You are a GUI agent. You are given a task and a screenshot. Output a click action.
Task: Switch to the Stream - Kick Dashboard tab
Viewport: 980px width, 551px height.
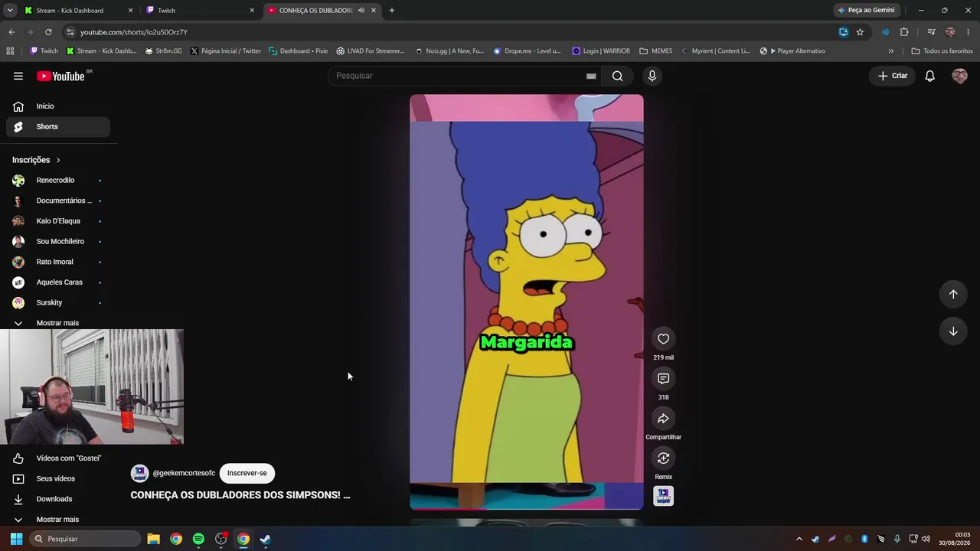78,11
